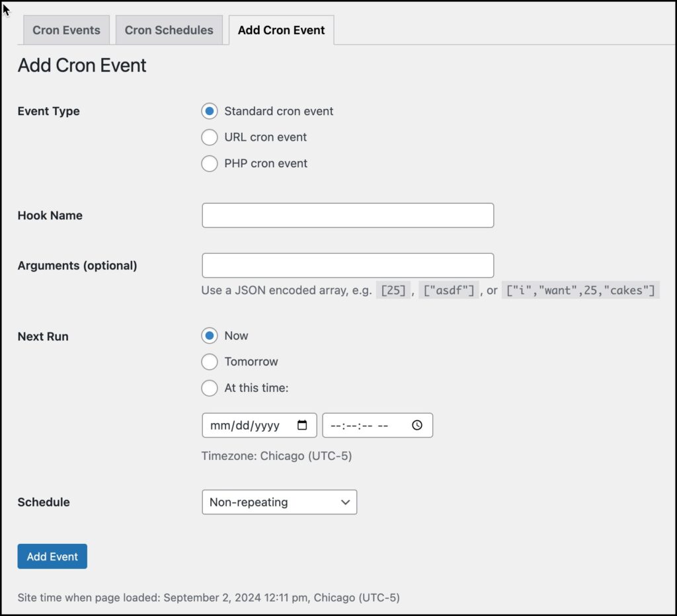Click the Add Event button

(x=52, y=556)
